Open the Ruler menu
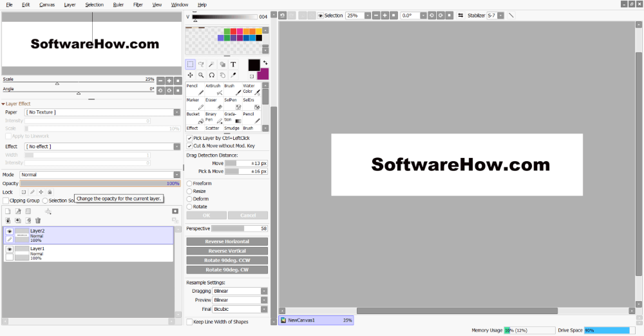This screenshot has width=644, height=336. (x=118, y=5)
